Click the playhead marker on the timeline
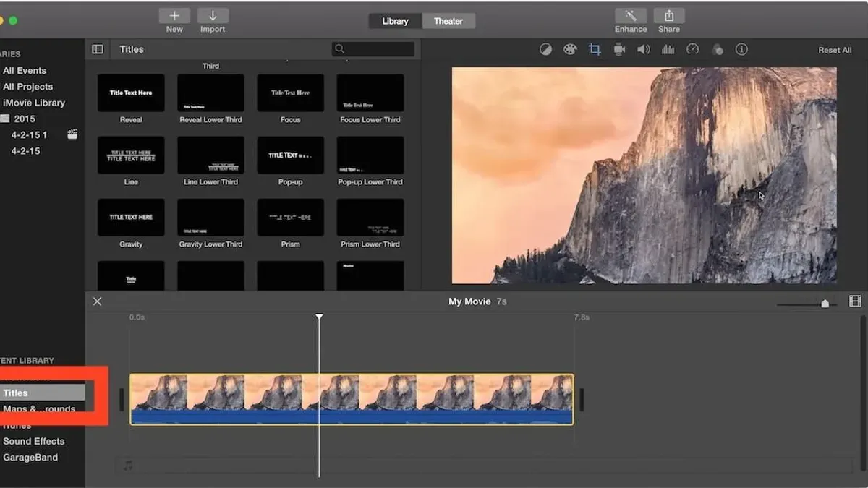 point(319,317)
